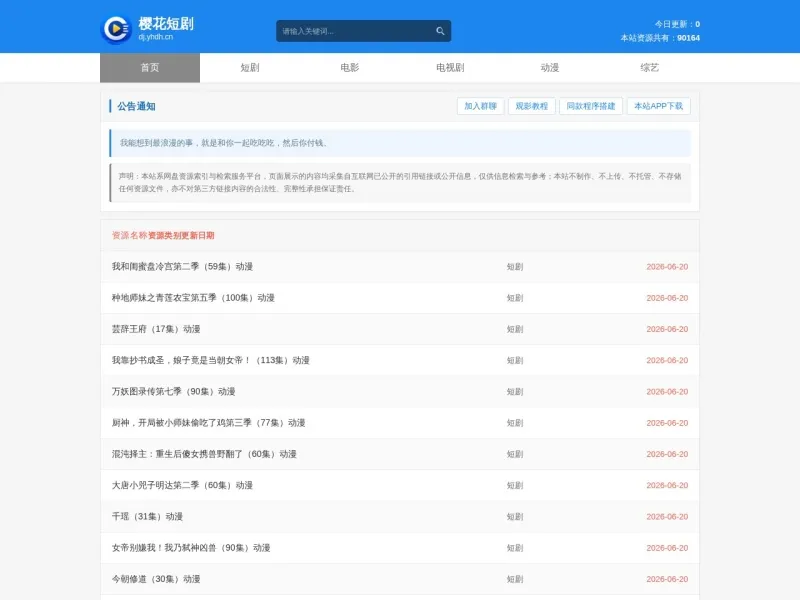The image size is (800, 600).
Task: Switch to the 短剧 tab
Action: tap(250, 67)
